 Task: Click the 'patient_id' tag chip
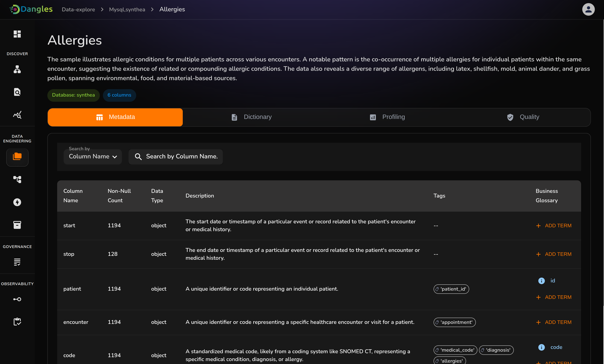[x=451, y=289]
